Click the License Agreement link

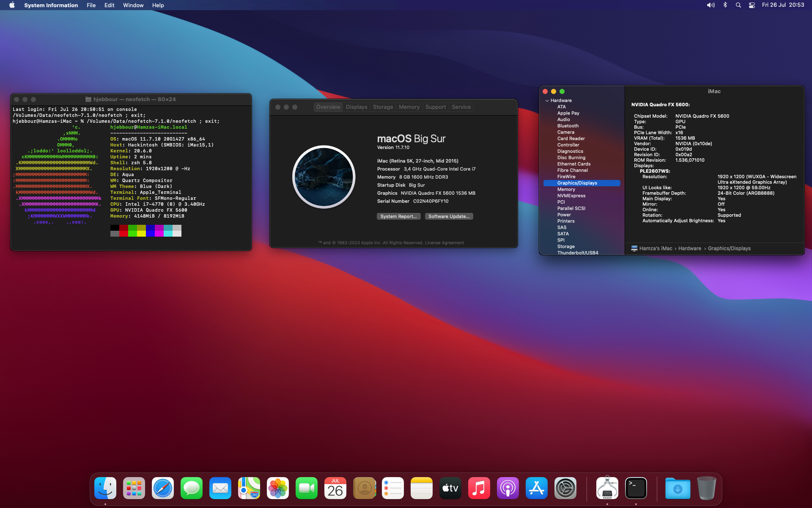444,243
